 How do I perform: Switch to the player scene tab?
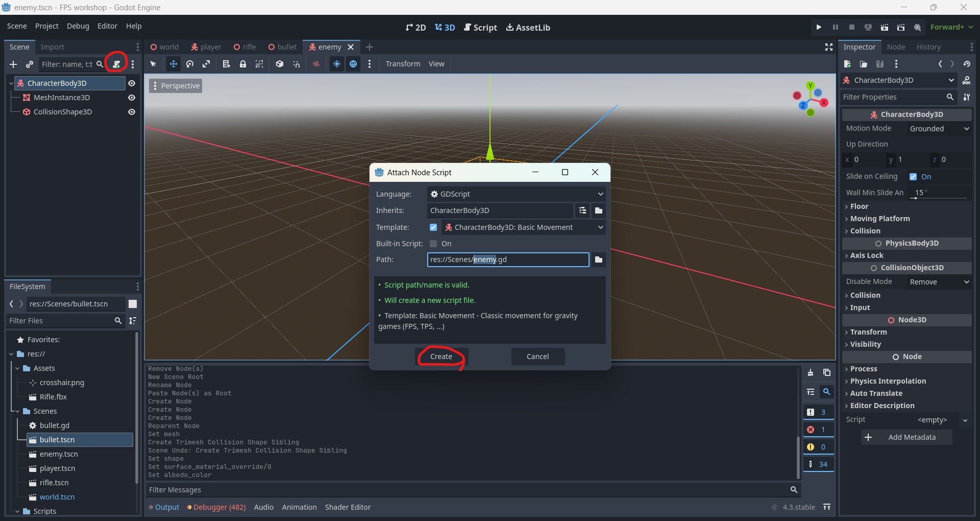pyautogui.click(x=206, y=47)
